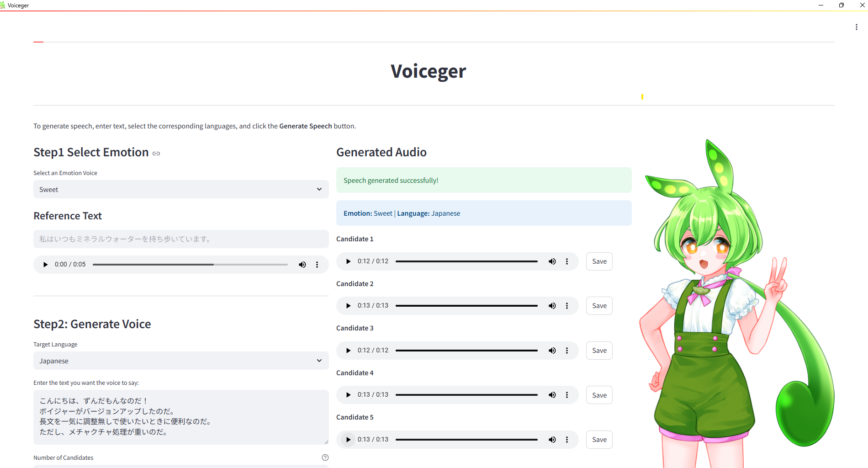The height and width of the screenshot is (468, 868).
Task: Play the Reference Text audio sample
Action: pyautogui.click(x=45, y=264)
